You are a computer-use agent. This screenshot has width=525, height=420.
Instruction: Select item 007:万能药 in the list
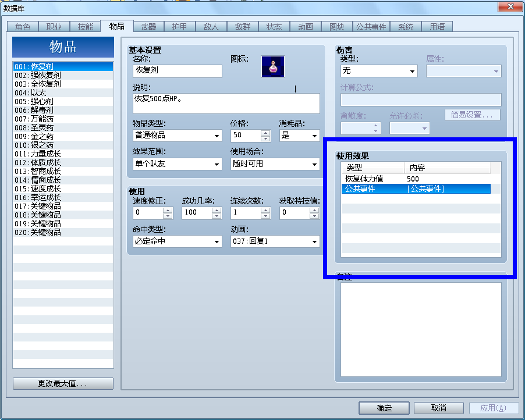[x=63, y=119]
